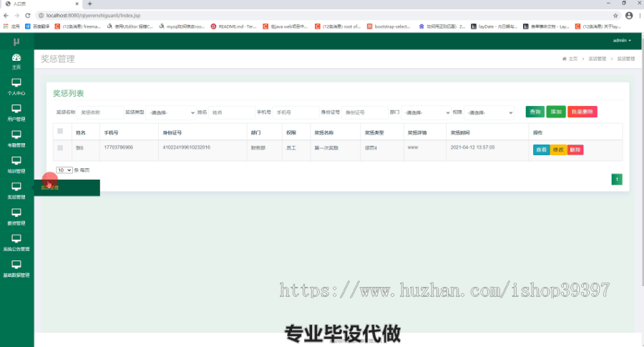Click the browser forward arrow
The width and height of the screenshot is (644, 347).
point(17,16)
